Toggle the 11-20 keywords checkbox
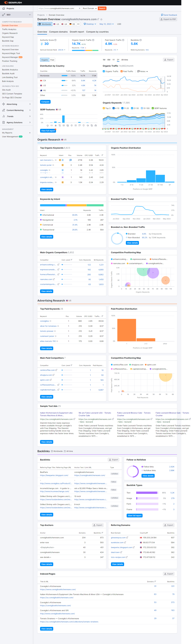 tap(122, 108)
